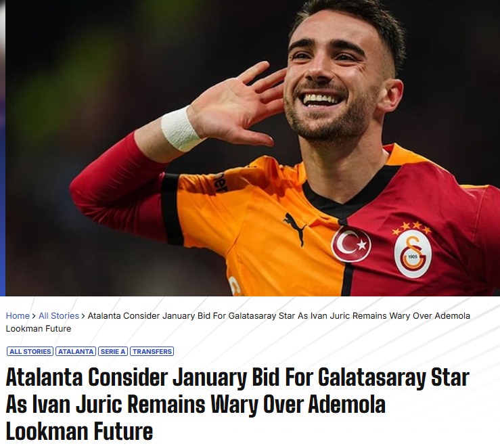Open the TRANSFERS tag
Viewport: 500px width, 448px height.
(x=152, y=351)
